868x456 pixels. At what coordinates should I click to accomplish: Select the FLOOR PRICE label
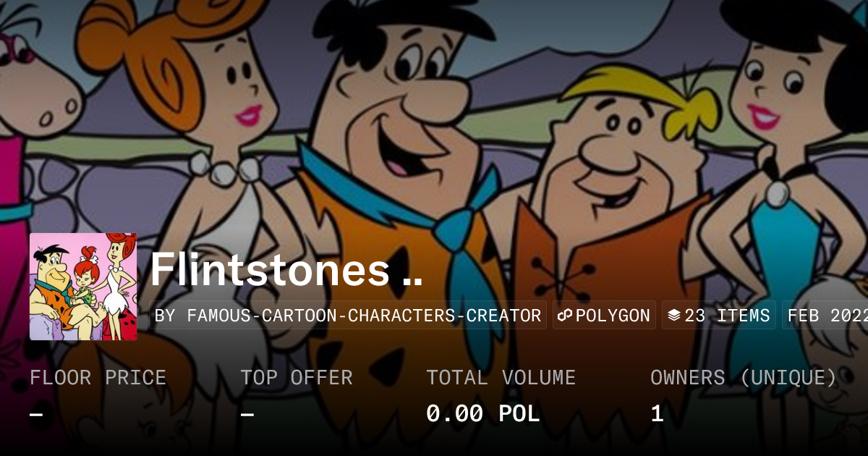[x=98, y=378]
